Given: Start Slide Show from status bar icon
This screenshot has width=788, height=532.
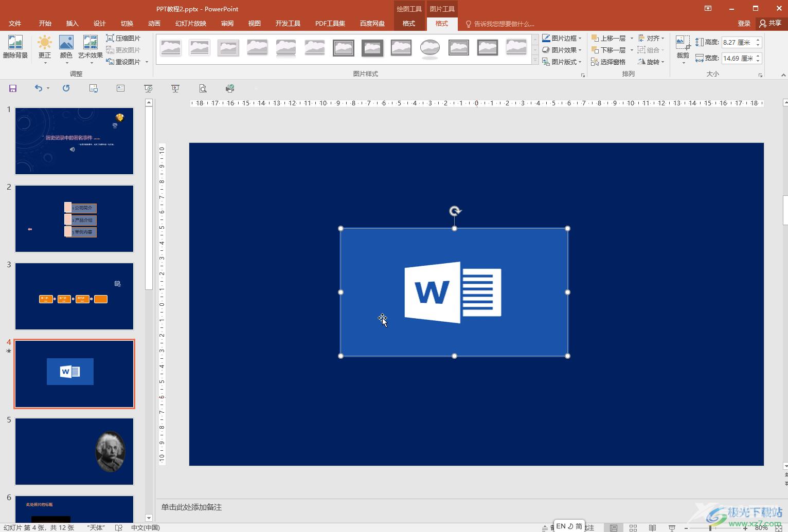Looking at the screenshot, I should [x=672, y=527].
